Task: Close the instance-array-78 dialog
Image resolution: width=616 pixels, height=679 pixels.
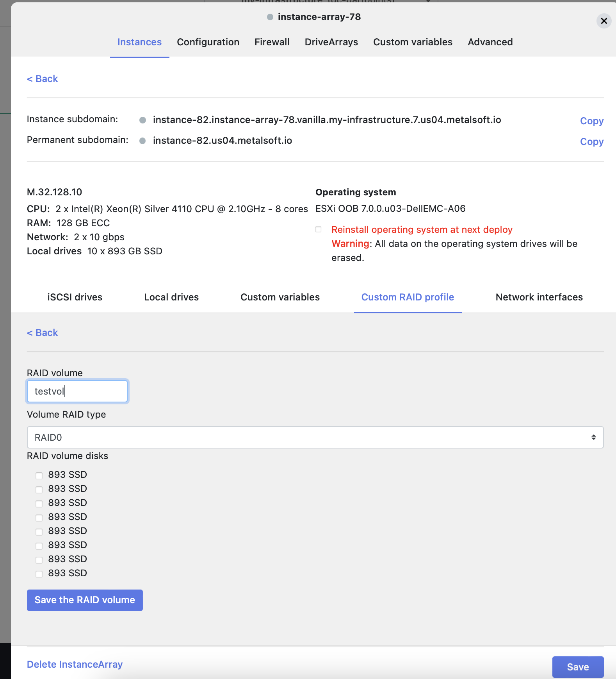Action: click(x=604, y=21)
